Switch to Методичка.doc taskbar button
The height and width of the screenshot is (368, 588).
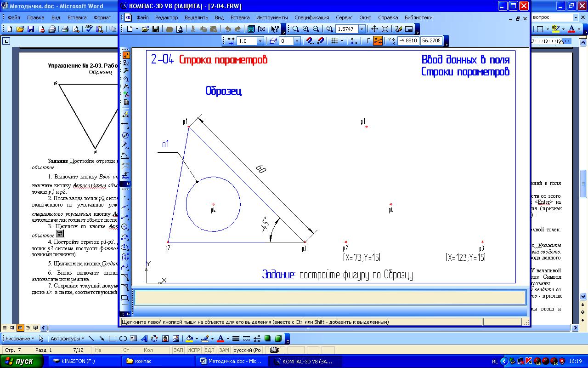[232, 361]
